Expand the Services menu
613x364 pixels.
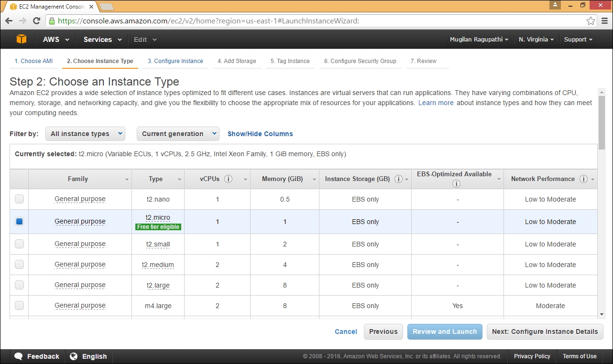pos(103,40)
